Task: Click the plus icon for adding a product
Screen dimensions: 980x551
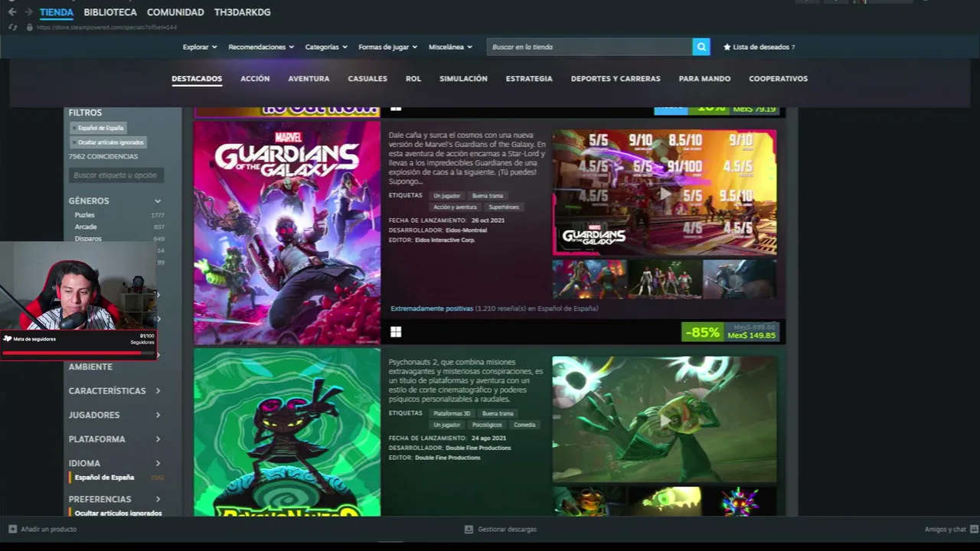Action: (12, 529)
